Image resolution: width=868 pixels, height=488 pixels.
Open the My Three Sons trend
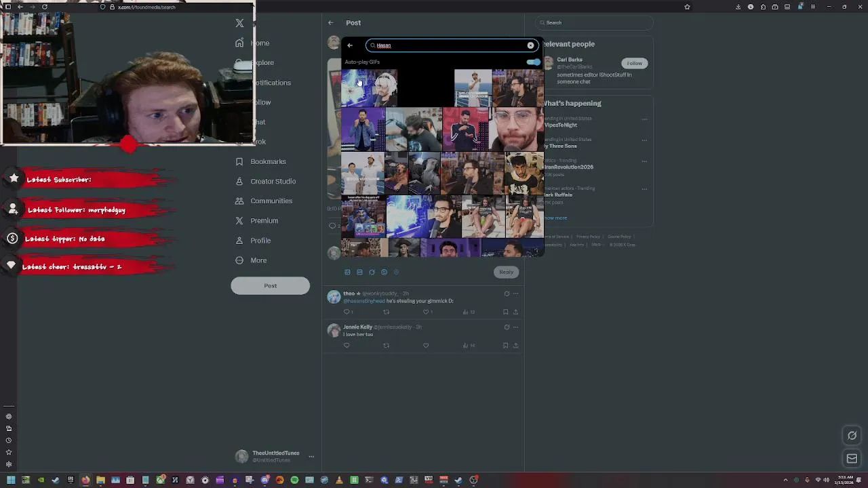pyautogui.click(x=560, y=146)
